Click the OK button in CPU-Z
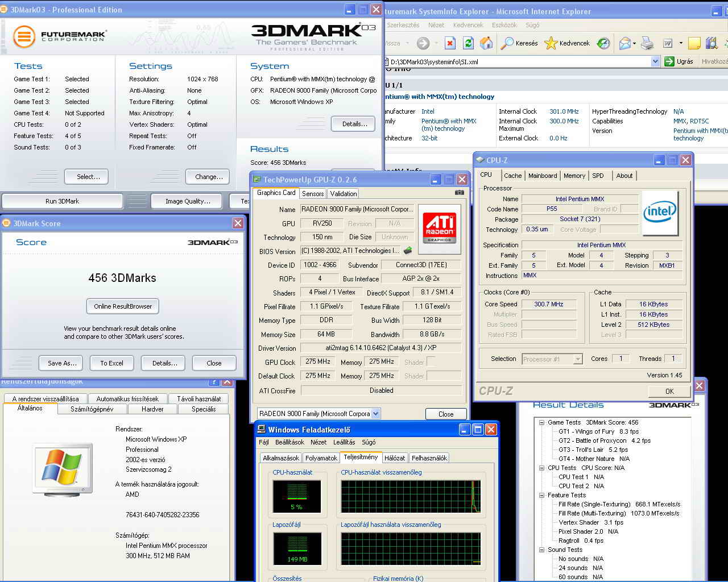 click(x=669, y=391)
